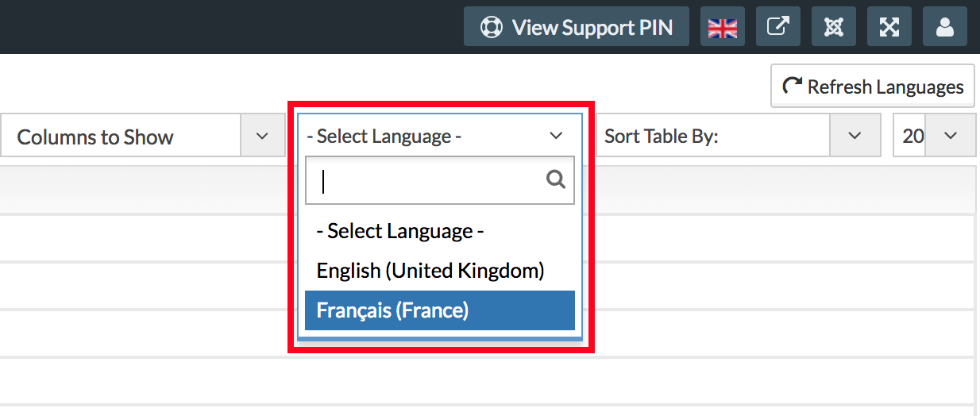
Task: Click the magnifier icon in language search
Action: pos(556,180)
